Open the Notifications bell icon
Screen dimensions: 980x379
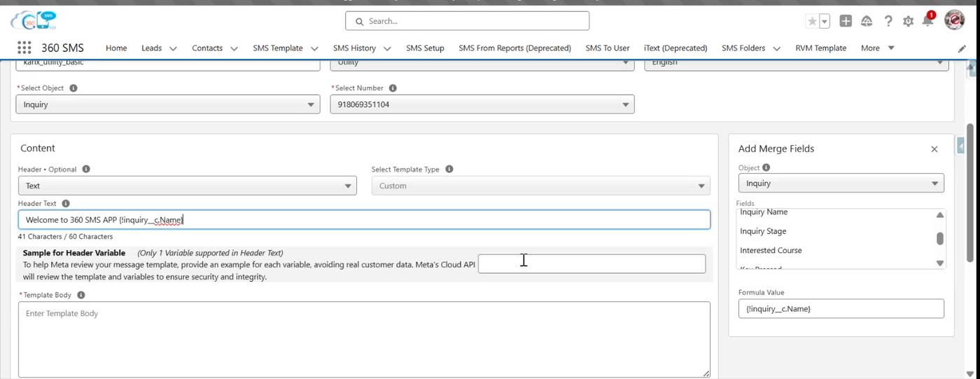click(x=927, y=21)
